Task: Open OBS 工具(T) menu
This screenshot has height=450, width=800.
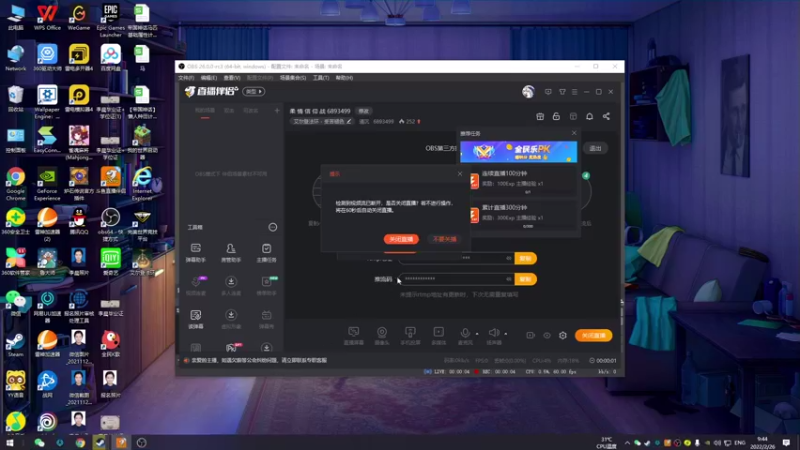Action: [x=321, y=78]
